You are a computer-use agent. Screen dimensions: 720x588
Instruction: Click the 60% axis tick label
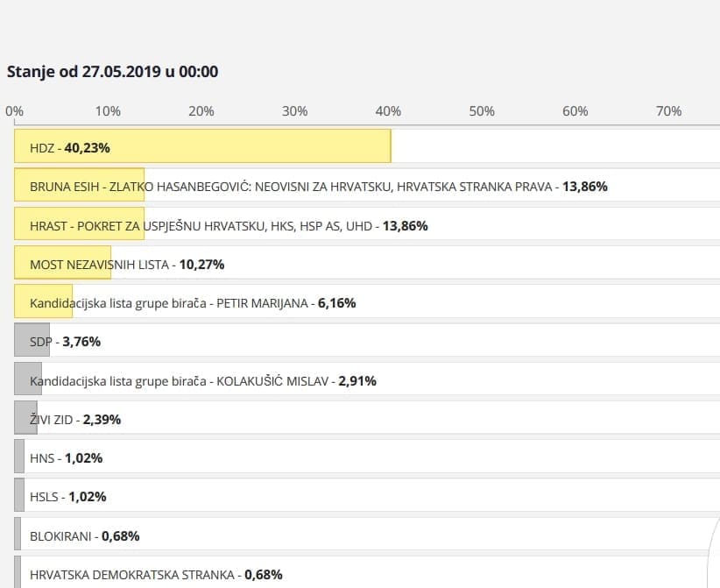coord(575,111)
